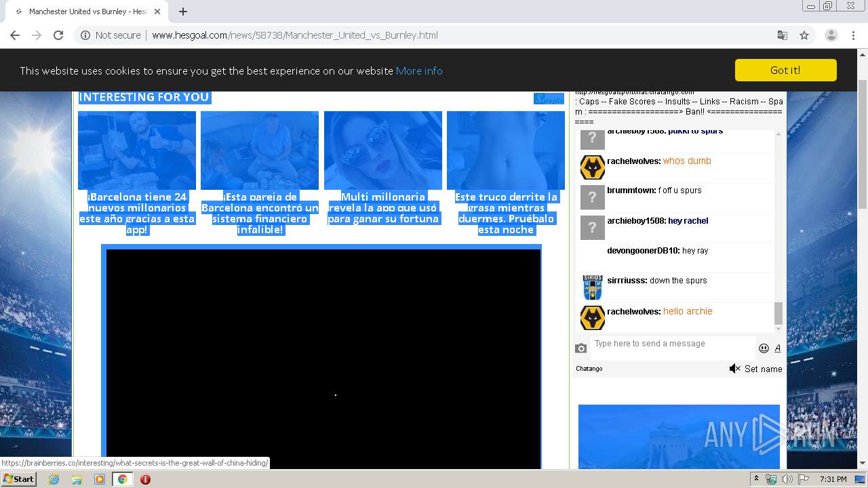868x488 pixels.
Task: Open the Chatango link
Action: [589, 369]
